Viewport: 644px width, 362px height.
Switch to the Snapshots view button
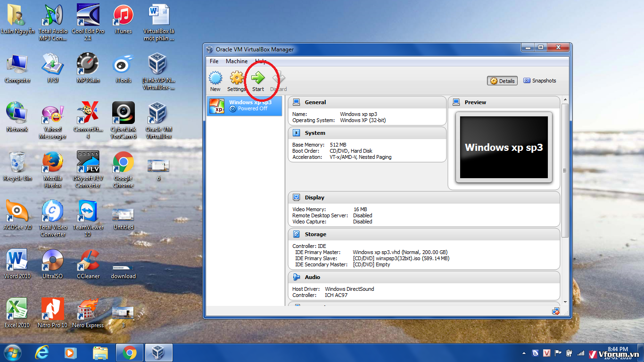[x=540, y=81]
